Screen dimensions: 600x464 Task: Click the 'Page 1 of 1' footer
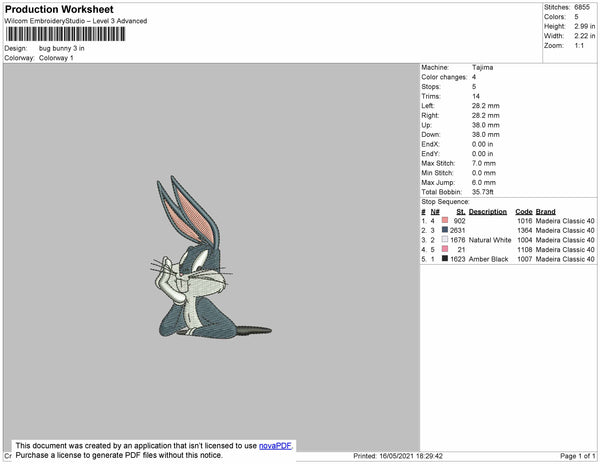pos(577,456)
